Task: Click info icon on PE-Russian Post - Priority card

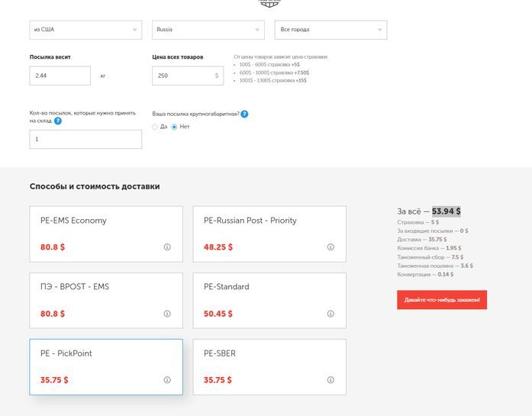Action: (330, 247)
